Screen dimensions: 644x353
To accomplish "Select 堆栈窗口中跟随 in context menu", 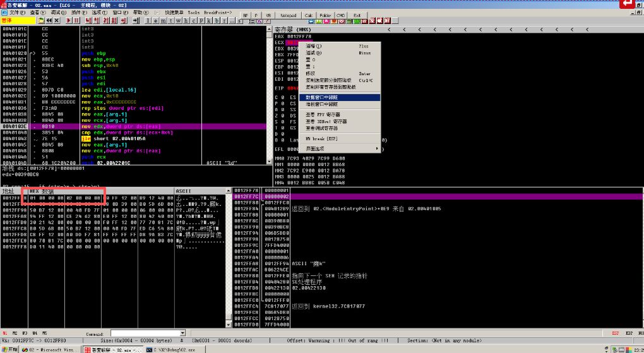I will (339, 104).
